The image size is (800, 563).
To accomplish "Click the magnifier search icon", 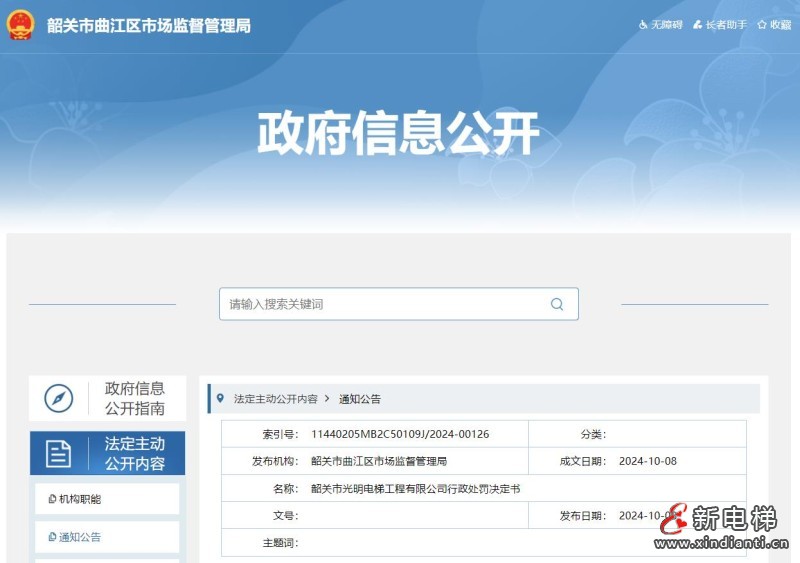I will (557, 304).
